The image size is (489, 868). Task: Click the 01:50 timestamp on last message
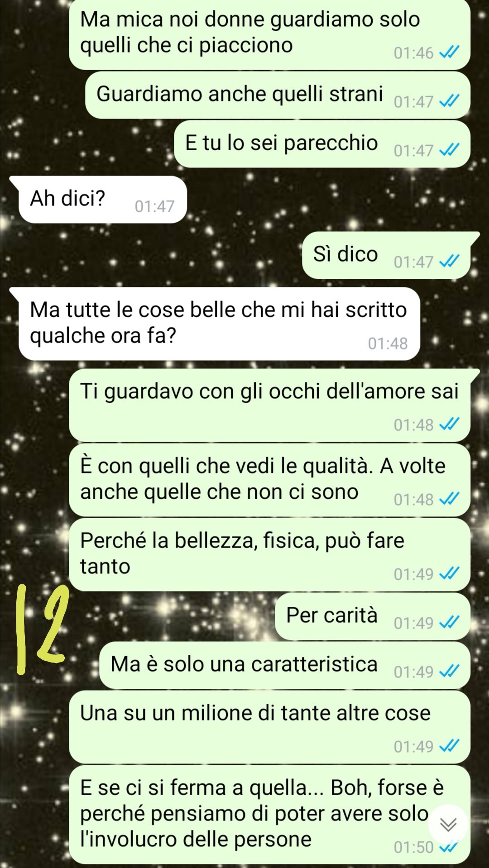tap(413, 847)
